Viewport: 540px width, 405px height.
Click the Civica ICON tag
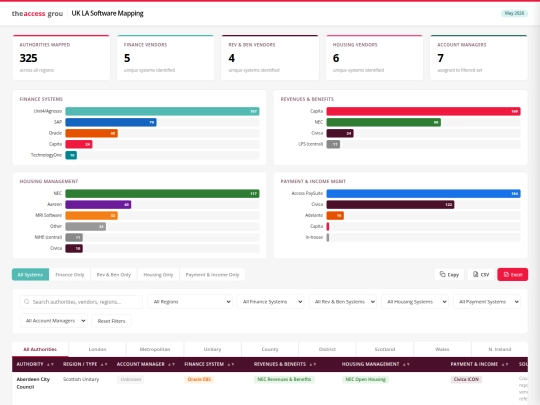pos(466,379)
